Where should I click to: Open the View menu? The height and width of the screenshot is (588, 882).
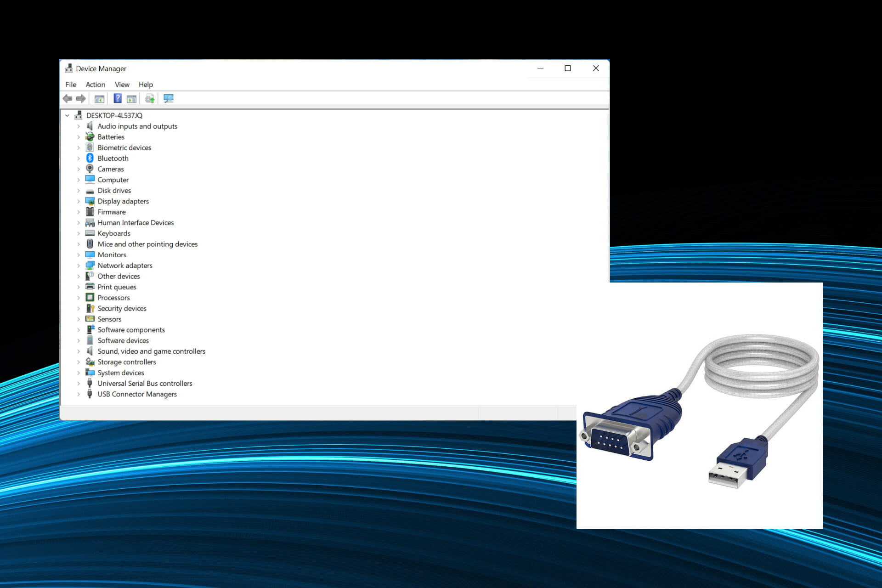pos(122,85)
